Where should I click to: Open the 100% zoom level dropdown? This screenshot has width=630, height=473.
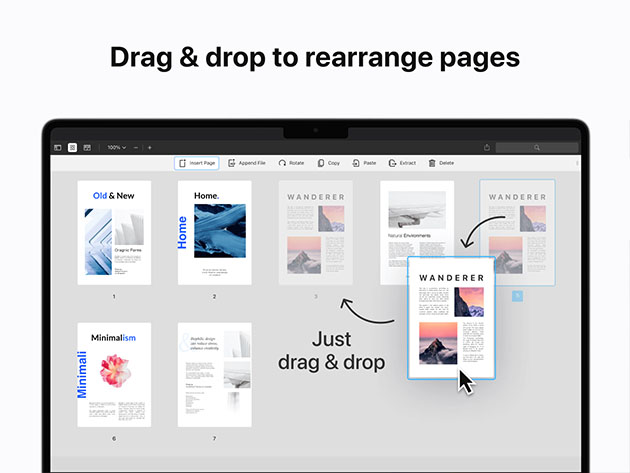[116, 147]
